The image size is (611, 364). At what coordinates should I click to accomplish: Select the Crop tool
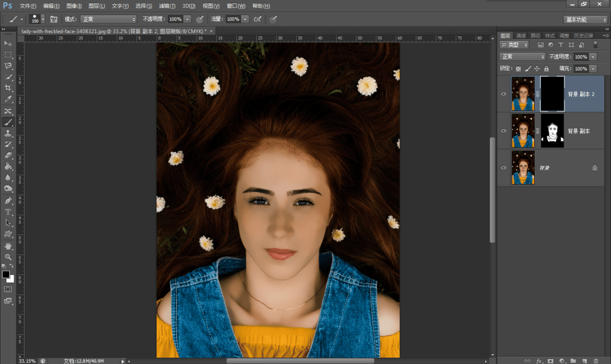point(8,88)
